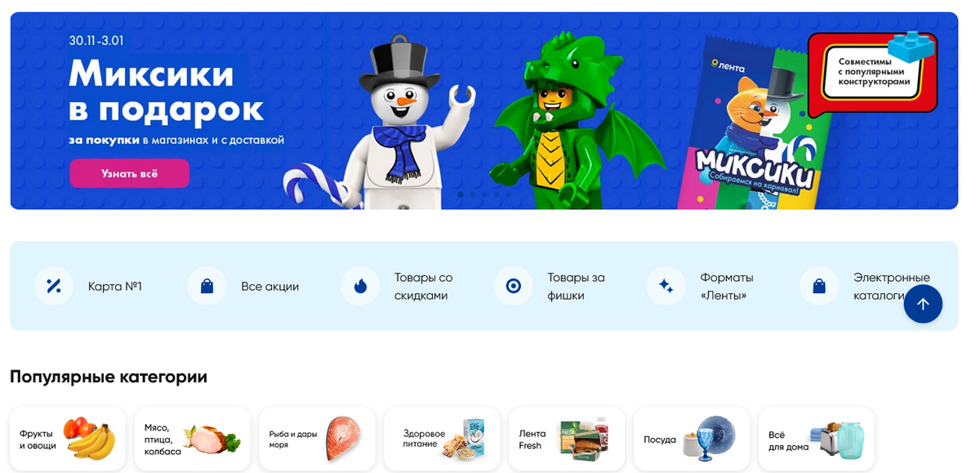The width and height of the screenshot is (980, 473).
Task: Open the Здоровое питание category card
Action: tap(443, 440)
